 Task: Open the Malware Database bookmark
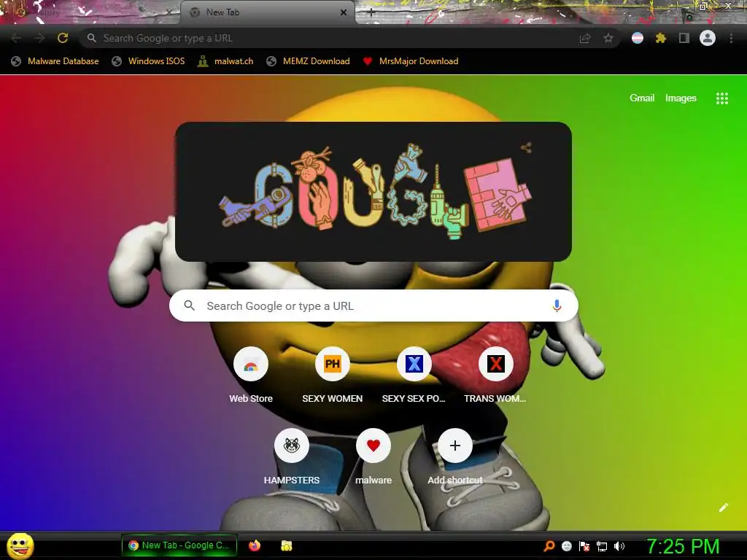[55, 61]
